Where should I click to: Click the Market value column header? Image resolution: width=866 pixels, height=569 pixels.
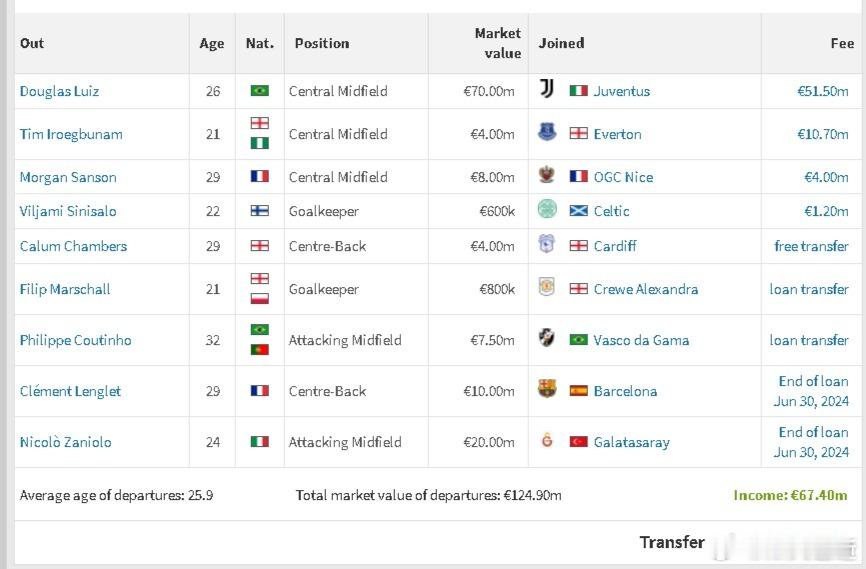click(498, 43)
